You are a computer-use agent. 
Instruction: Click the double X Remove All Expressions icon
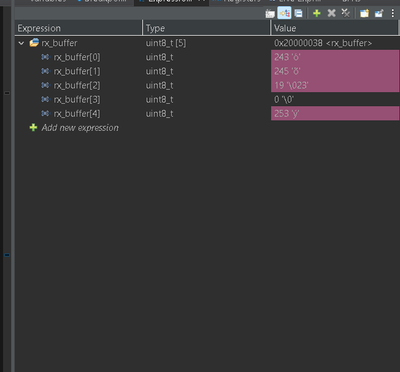click(346, 13)
